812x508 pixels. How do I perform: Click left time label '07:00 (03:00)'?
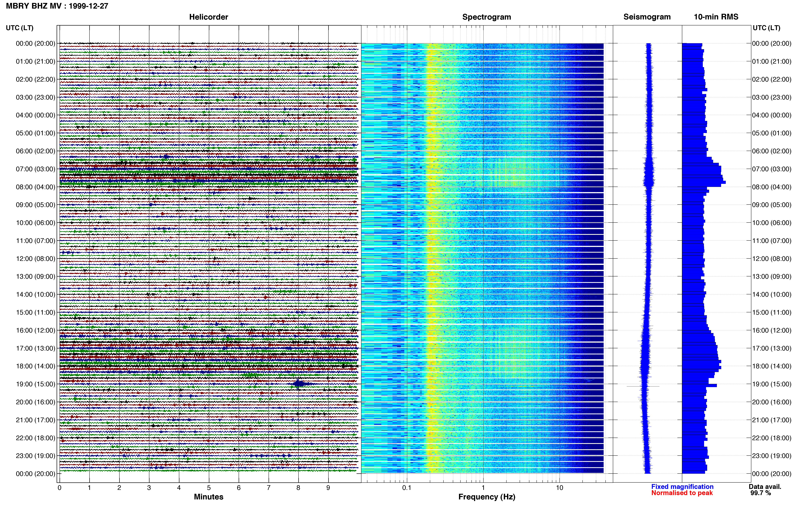[36, 169]
